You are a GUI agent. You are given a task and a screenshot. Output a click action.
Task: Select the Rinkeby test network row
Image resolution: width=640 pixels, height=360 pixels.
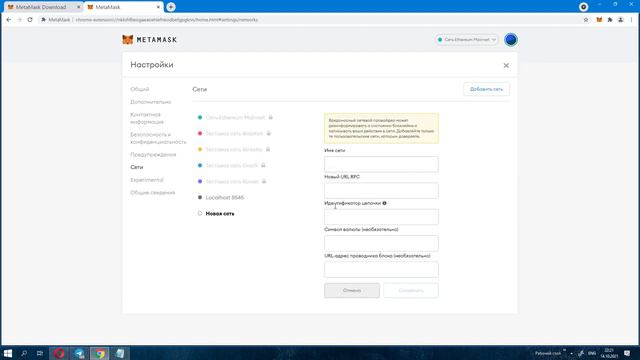pos(234,149)
